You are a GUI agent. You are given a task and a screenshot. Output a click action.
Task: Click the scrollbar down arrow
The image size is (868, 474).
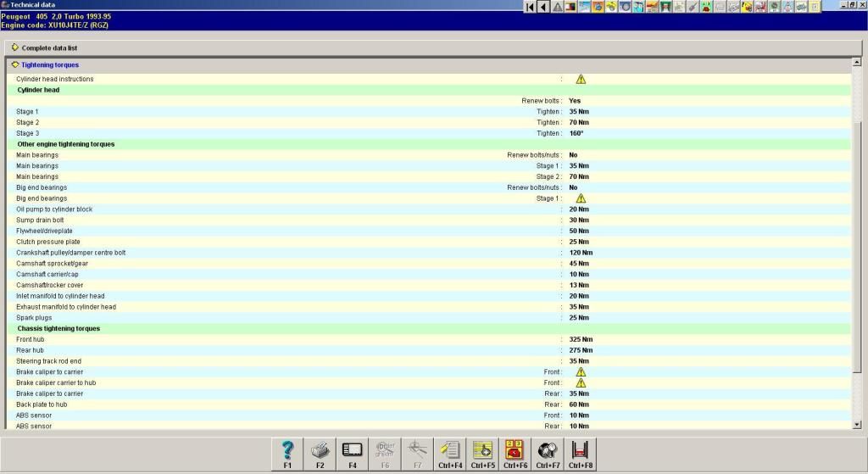coord(857,425)
